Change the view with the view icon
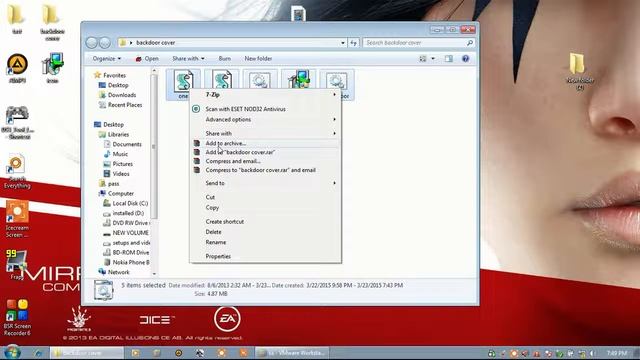The width and height of the screenshot is (640, 360). (423, 59)
